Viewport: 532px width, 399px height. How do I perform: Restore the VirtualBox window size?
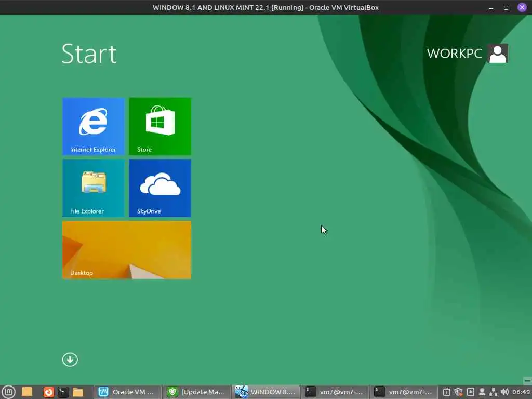point(506,7)
